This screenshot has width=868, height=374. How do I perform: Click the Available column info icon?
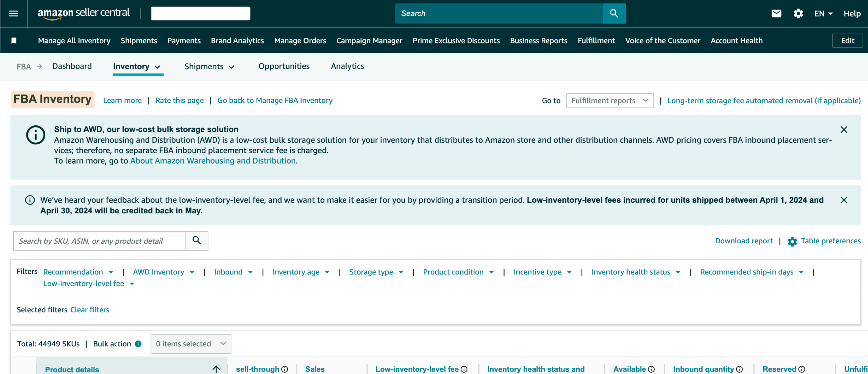(x=651, y=369)
